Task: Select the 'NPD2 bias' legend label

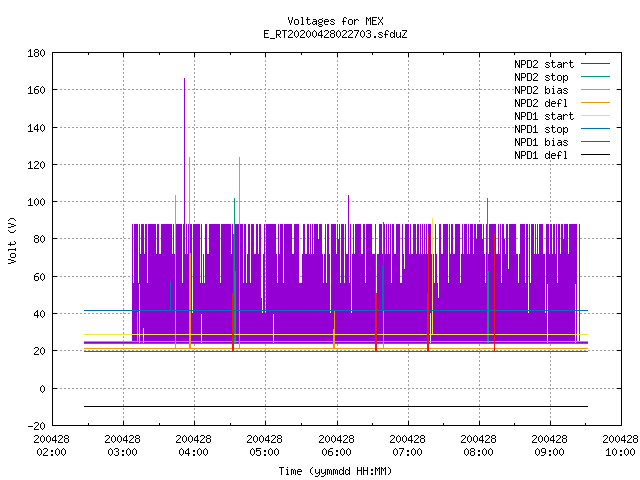Action: [x=541, y=90]
